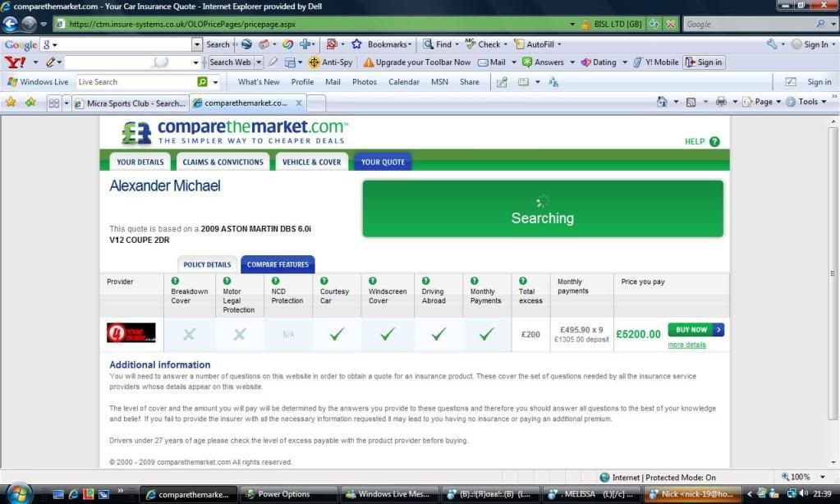840x504 pixels.
Task: Click the Yahoo Anti-Spy icon
Action: coord(314,62)
